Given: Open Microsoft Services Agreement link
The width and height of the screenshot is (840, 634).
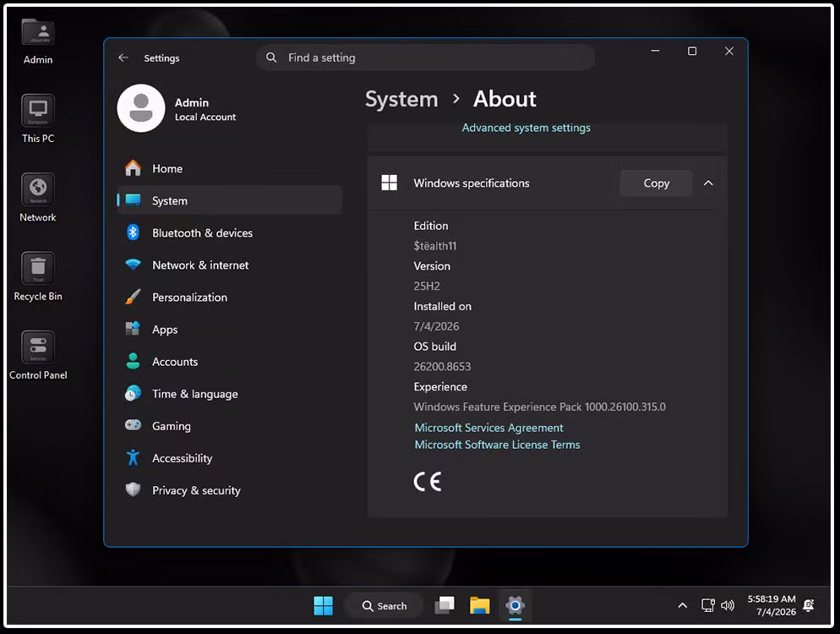Looking at the screenshot, I should tap(488, 428).
